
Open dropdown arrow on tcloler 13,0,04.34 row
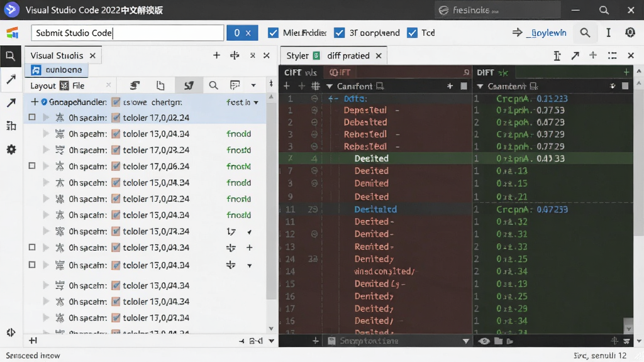pos(249,266)
